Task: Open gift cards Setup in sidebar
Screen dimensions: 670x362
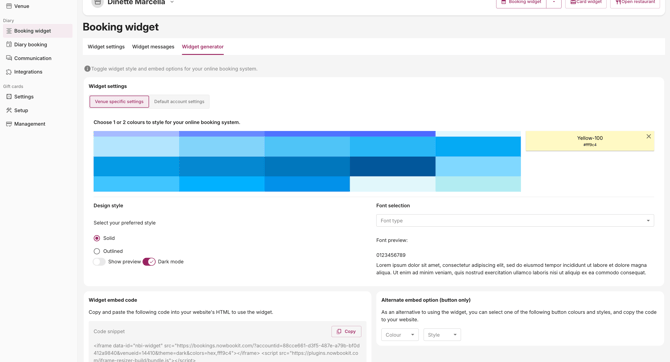Action: click(38, 110)
